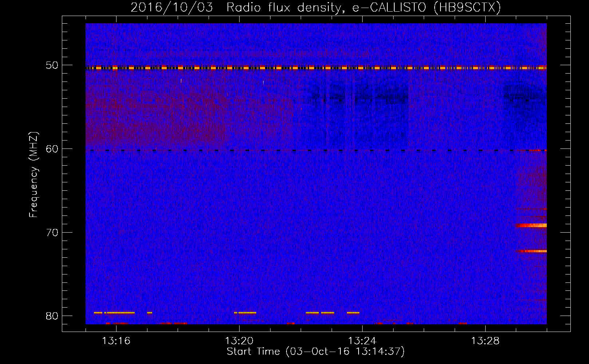Viewport: 589px width, 364px height.
Task: Click the 80 frequency tick label
Action: [52, 316]
